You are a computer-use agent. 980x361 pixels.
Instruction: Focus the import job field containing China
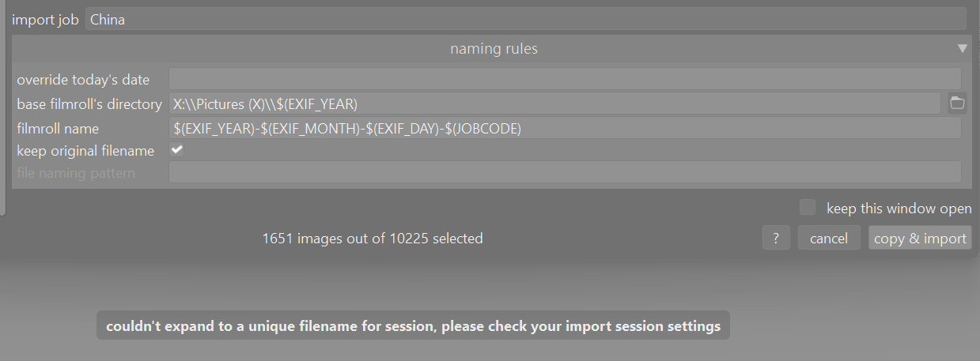tap(525, 20)
